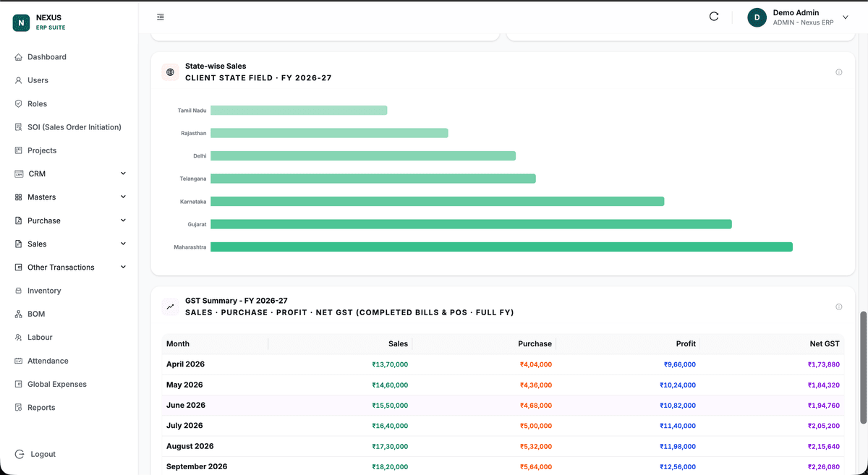This screenshot has width=868, height=475.
Task: Click the Masters grid icon
Action: pos(18,197)
